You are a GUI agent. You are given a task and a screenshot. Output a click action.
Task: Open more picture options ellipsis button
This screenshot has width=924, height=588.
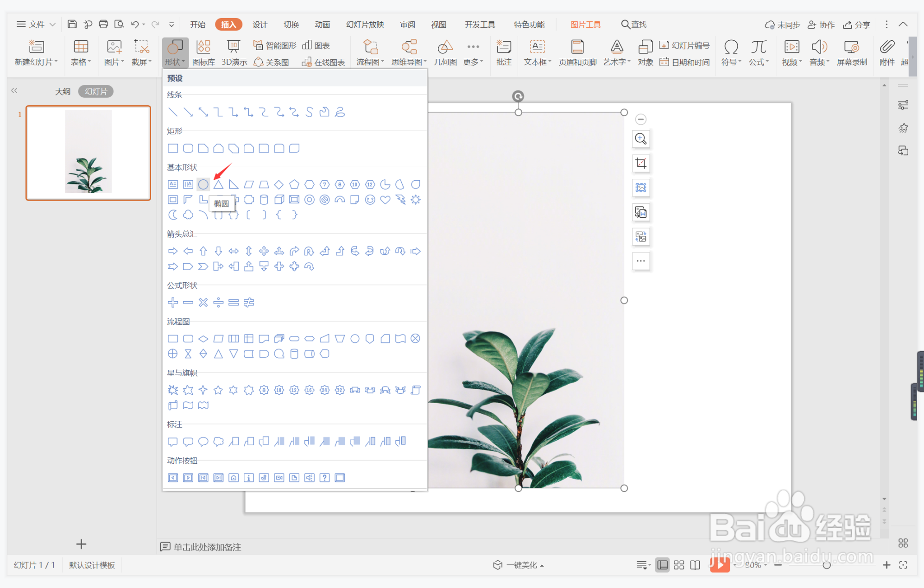coord(641,261)
